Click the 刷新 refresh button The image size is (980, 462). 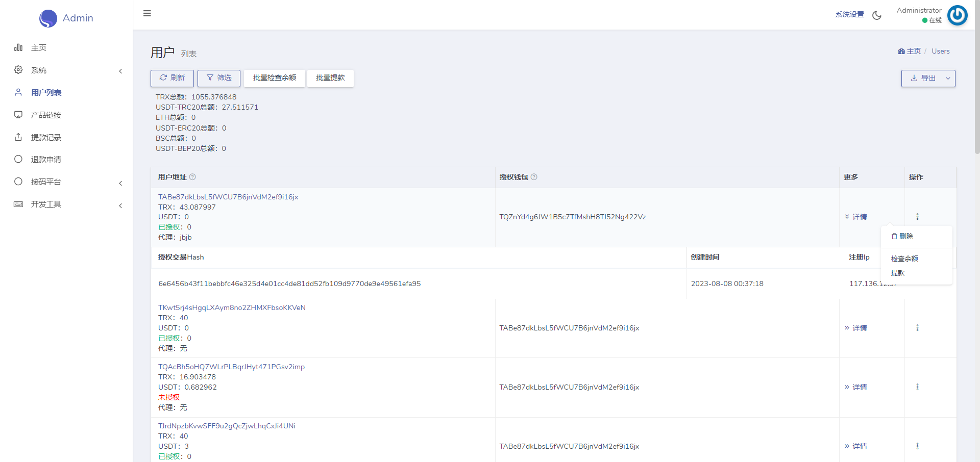[172, 78]
